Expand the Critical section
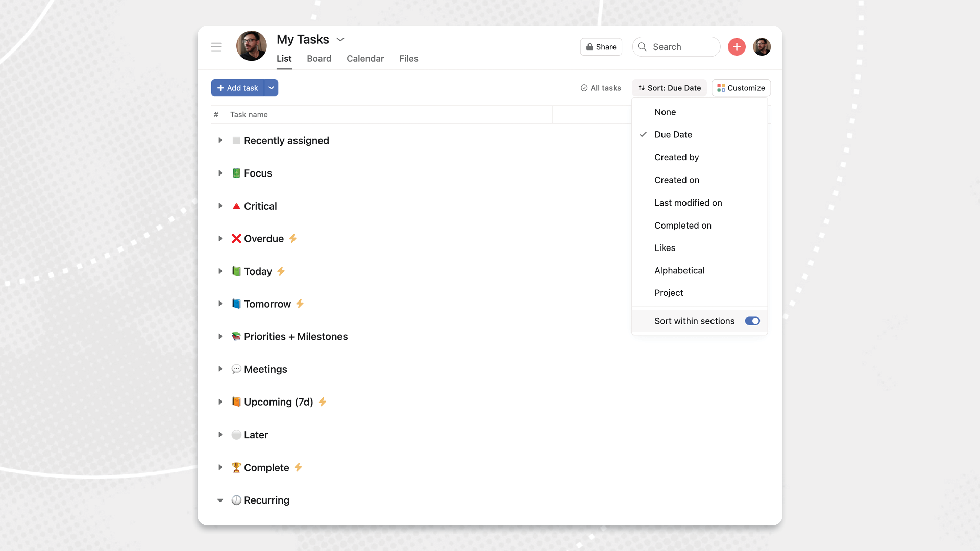The width and height of the screenshot is (980, 551). pos(220,206)
